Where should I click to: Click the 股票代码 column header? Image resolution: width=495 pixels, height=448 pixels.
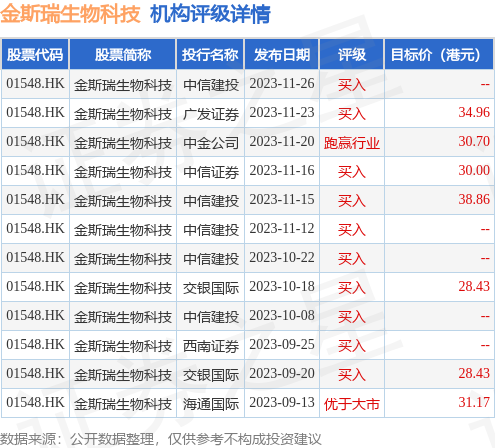coord(35,54)
